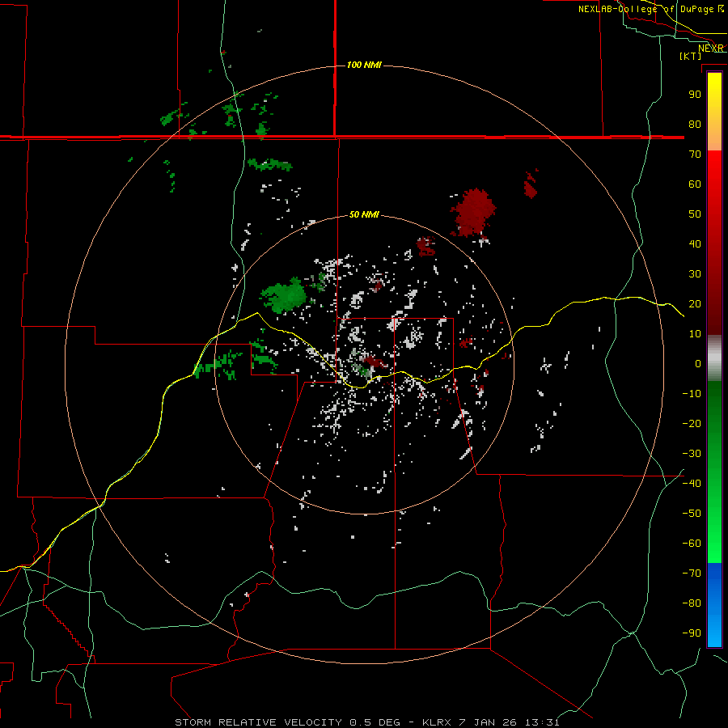Screen dimensions: 728x728
Task: Click the -50 value on the velocity scale
Action: (692, 514)
